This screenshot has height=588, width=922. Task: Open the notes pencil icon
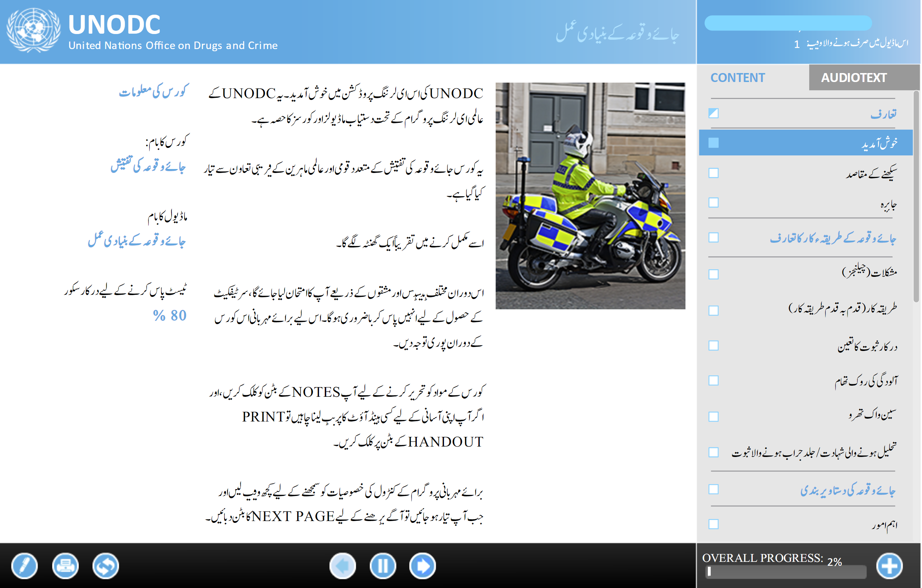(24, 565)
